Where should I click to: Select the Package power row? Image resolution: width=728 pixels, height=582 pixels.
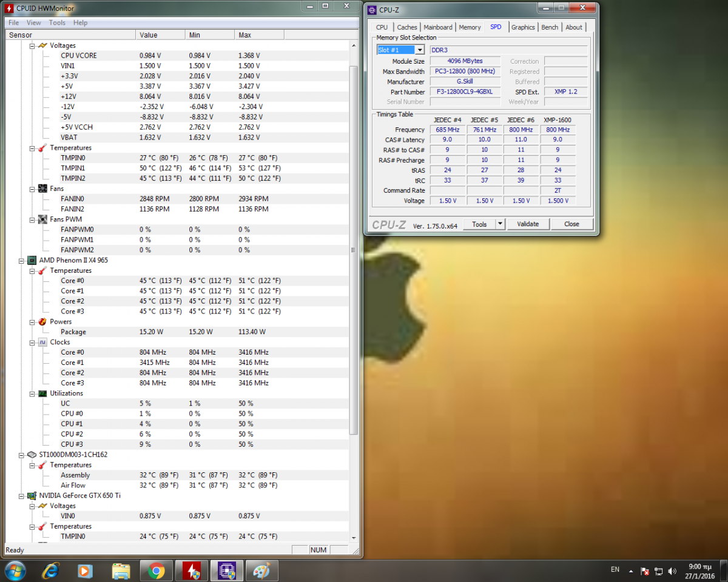[x=176, y=332]
